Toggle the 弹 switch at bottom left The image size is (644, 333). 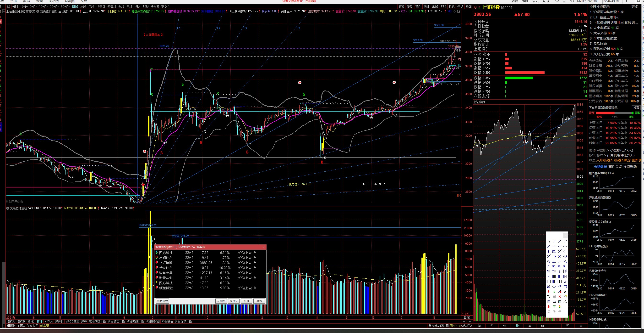click(x=11, y=326)
